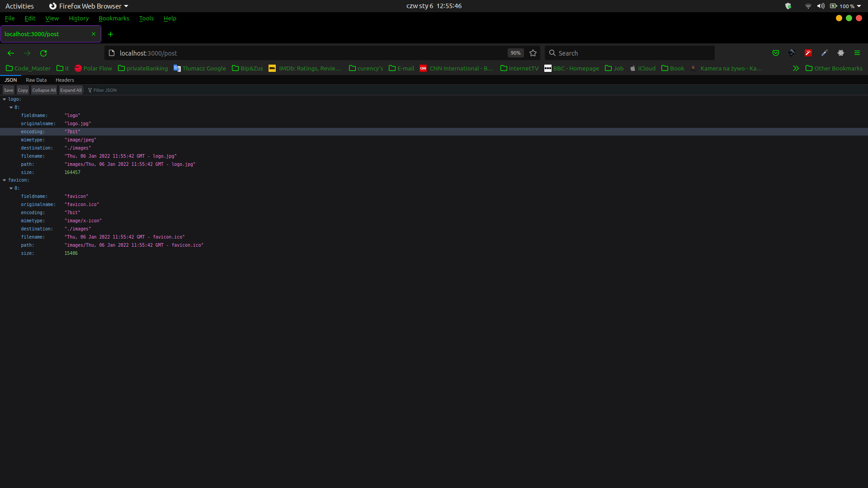868x488 pixels.
Task: Open the privateBanking bookmark folder
Action: point(143,69)
